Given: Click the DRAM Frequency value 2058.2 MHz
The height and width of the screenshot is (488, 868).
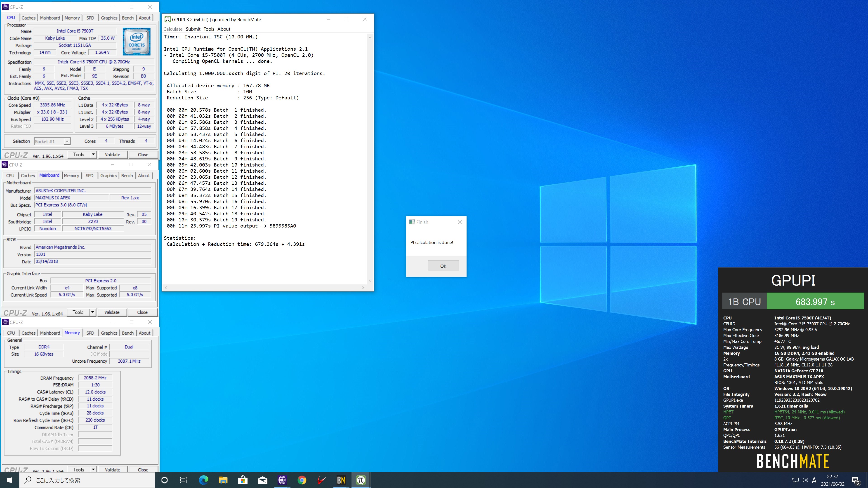Looking at the screenshot, I should coord(95,378).
